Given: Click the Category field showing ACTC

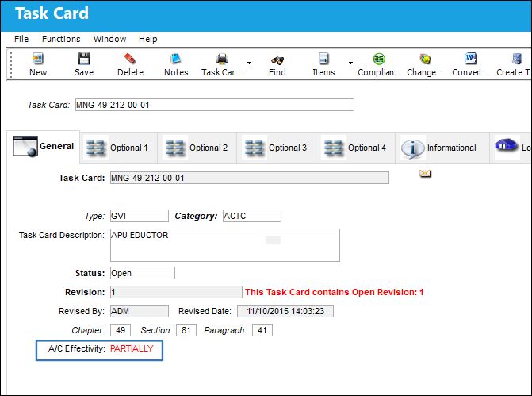Looking at the screenshot, I should click(x=252, y=216).
